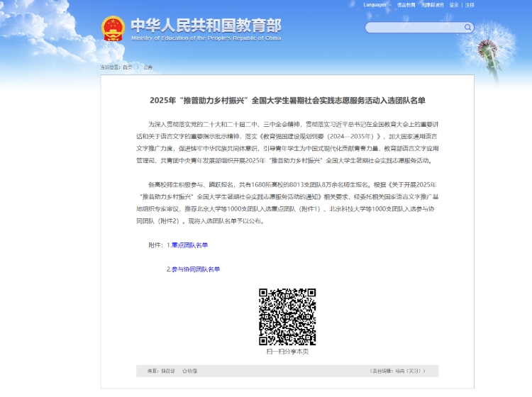This screenshot has height=397, width=532.
Task: Click the 来源: 教育部 source text
Action: tap(161, 371)
